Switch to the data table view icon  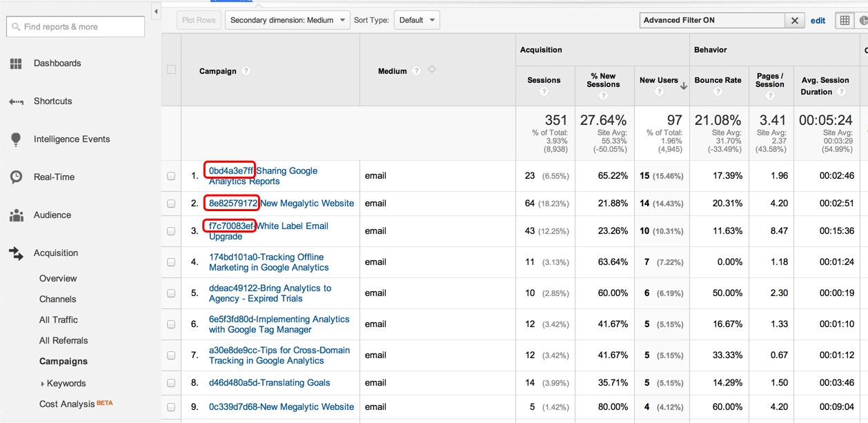[844, 21]
